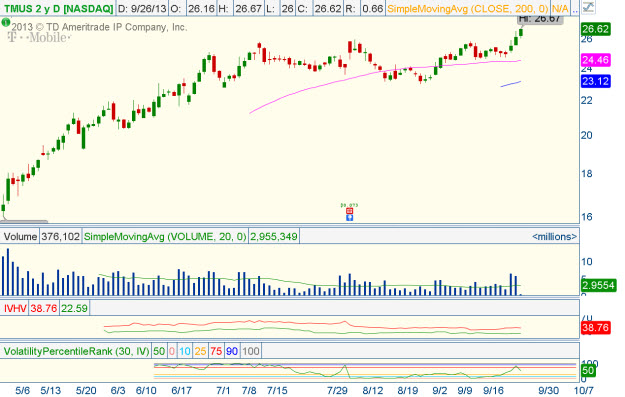Screen dimensions: 625x397
Task: Click green 50 value after VolatilityPercentileRank label
Action: tap(159, 351)
